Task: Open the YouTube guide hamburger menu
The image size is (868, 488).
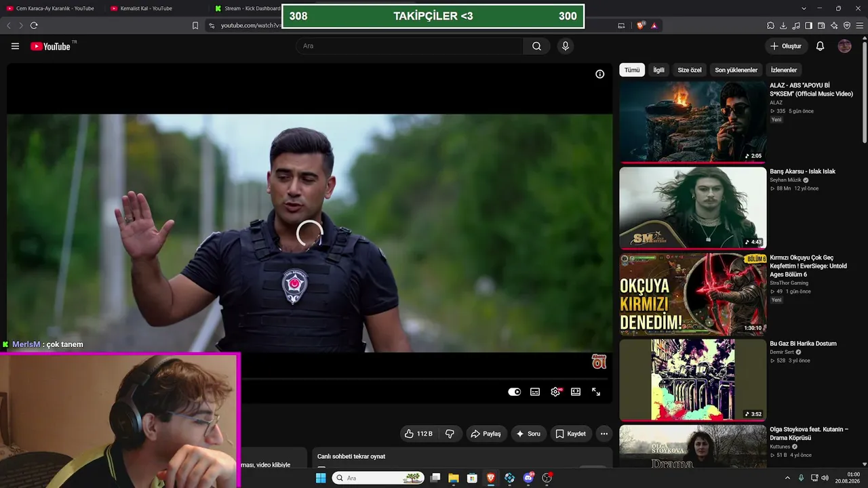Action: tap(15, 46)
